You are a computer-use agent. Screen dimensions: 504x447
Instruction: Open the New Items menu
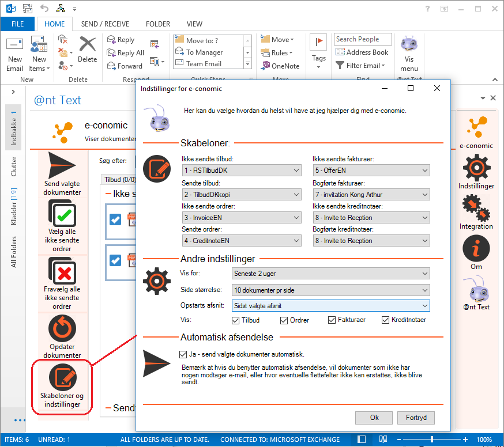[x=39, y=54]
